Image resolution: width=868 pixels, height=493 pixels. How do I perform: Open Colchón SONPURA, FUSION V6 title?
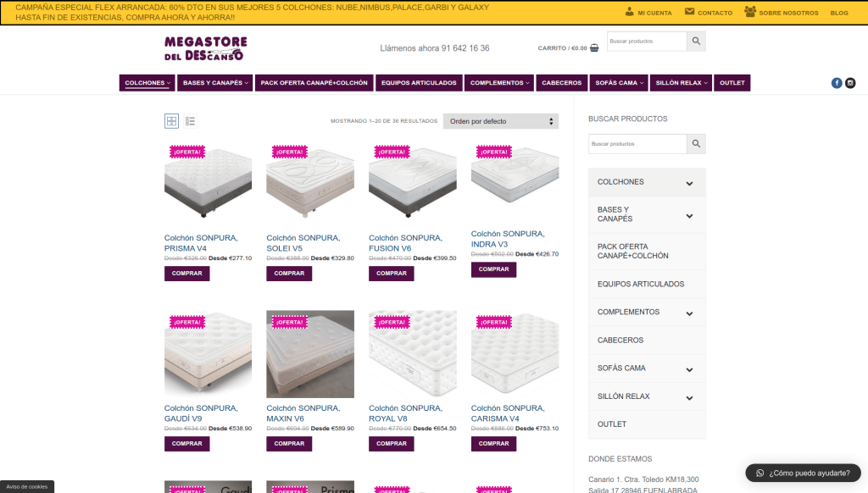click(406, 243)
